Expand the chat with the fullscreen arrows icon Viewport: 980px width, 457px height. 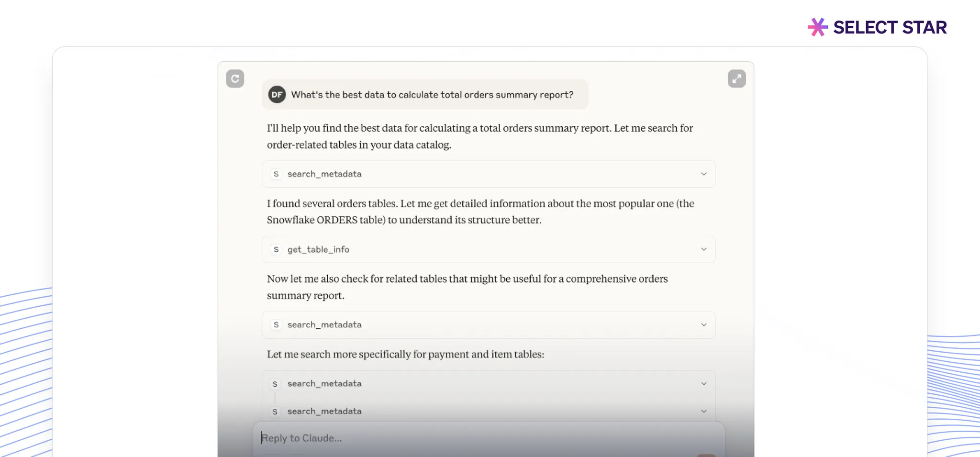pos(736,78)
